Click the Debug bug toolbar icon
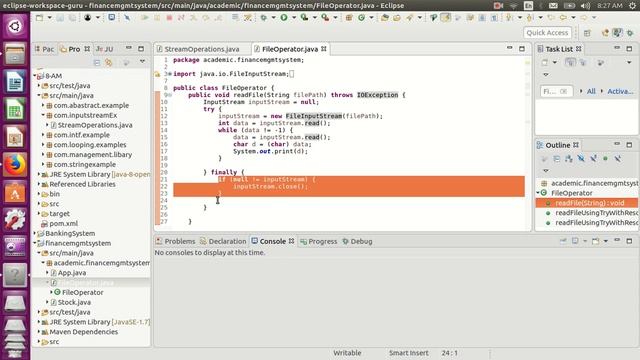The image size is (640, 360). pos(264,18)
